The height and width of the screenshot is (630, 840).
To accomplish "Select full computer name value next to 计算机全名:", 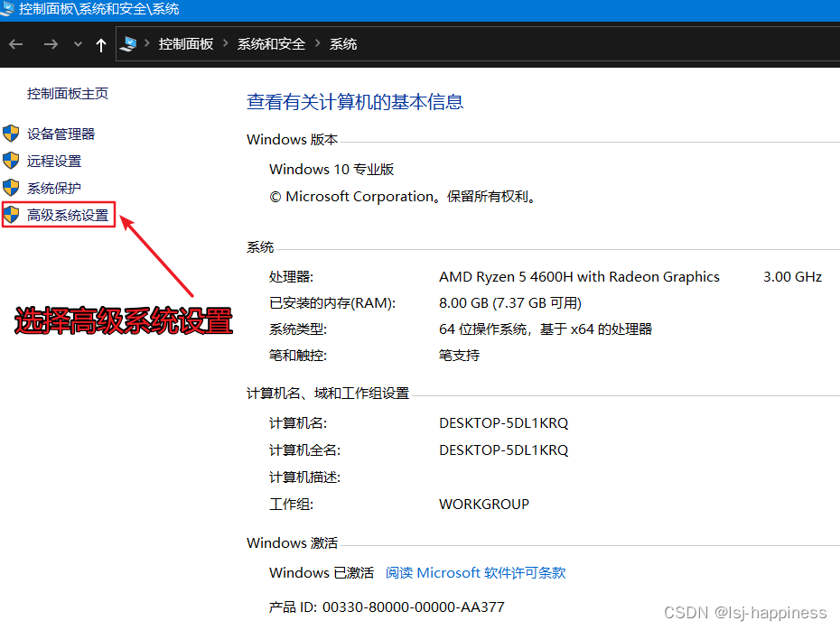I will (x=504, y=450).
